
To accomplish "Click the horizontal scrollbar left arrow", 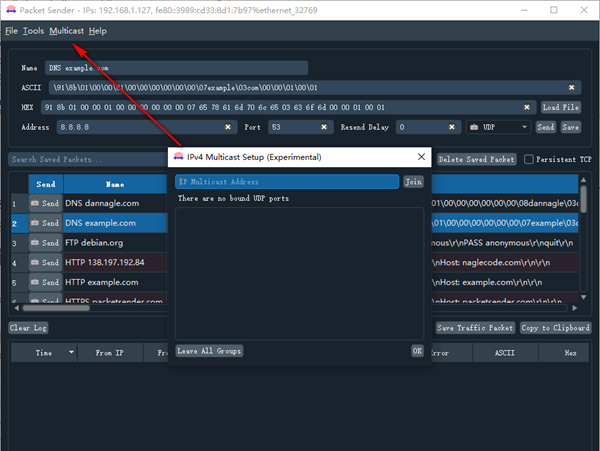I will [x=16, y=308].
